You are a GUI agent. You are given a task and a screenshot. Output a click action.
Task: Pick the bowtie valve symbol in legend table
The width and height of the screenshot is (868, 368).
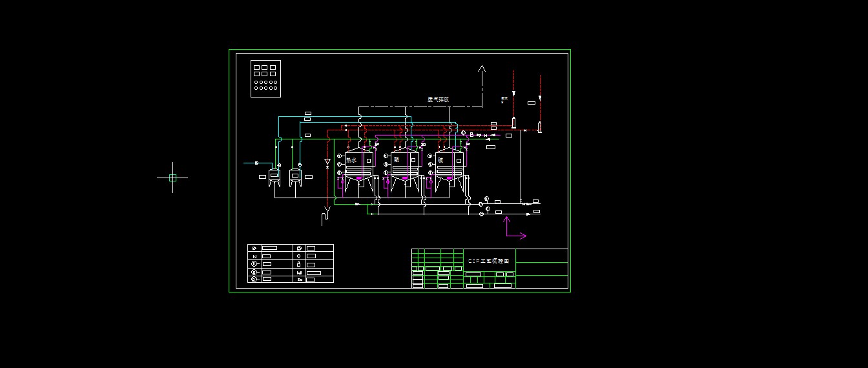point(254,256)
